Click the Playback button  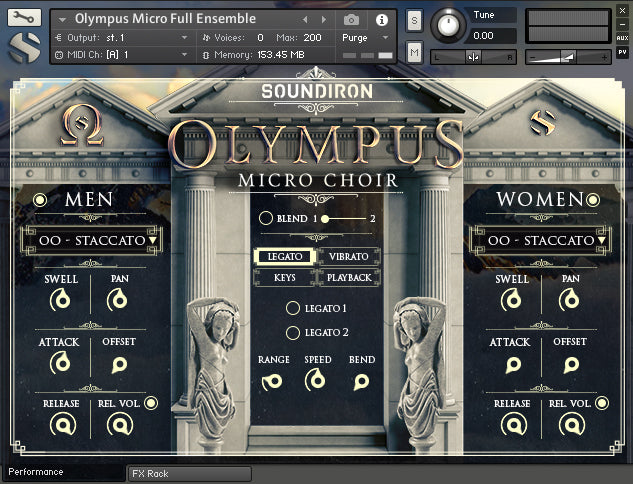coord(349,277)
